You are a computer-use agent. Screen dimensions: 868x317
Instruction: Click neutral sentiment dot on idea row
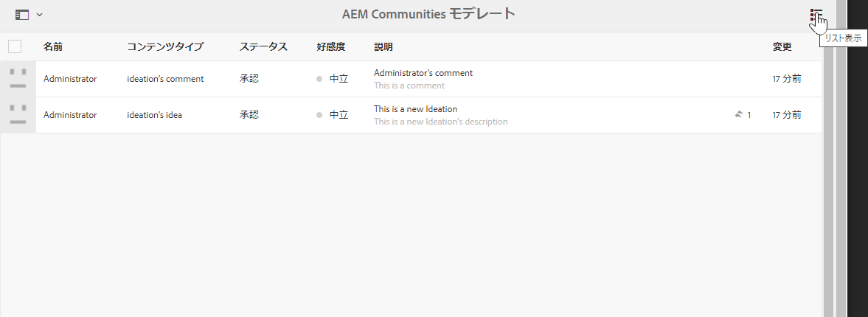coord(319,115)
